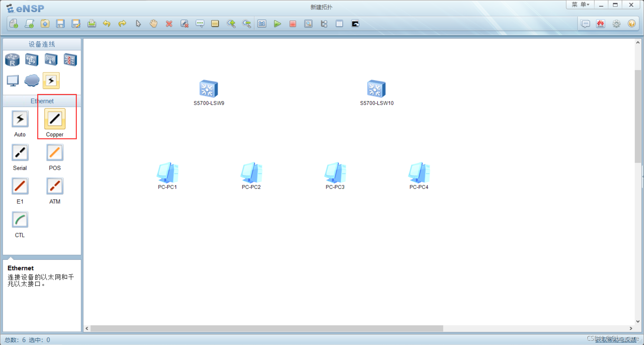Screen dimensions: 644x345
Task: Start all devices with green play button
Action: pos(277,24)
